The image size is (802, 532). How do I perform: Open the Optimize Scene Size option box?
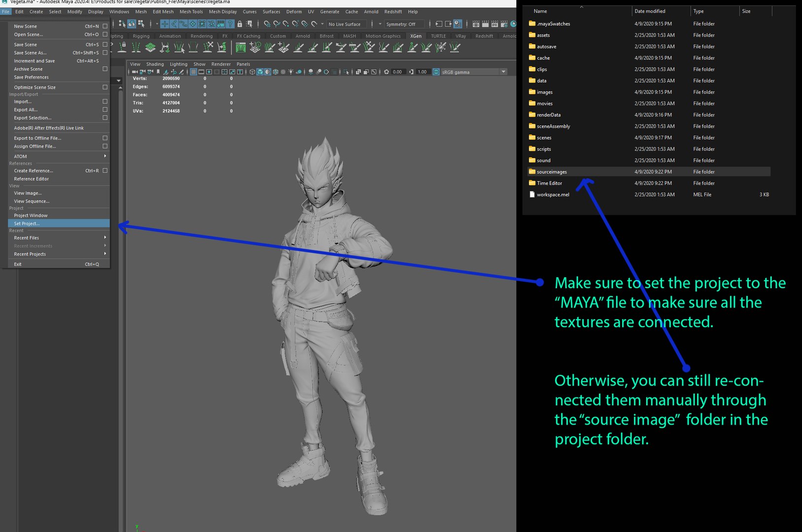[x=105, y=87]
